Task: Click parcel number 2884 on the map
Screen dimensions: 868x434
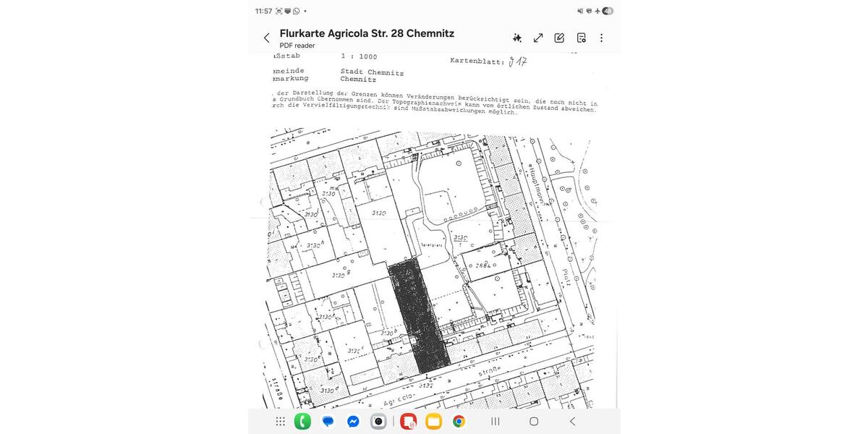Action: pos(483,265)
